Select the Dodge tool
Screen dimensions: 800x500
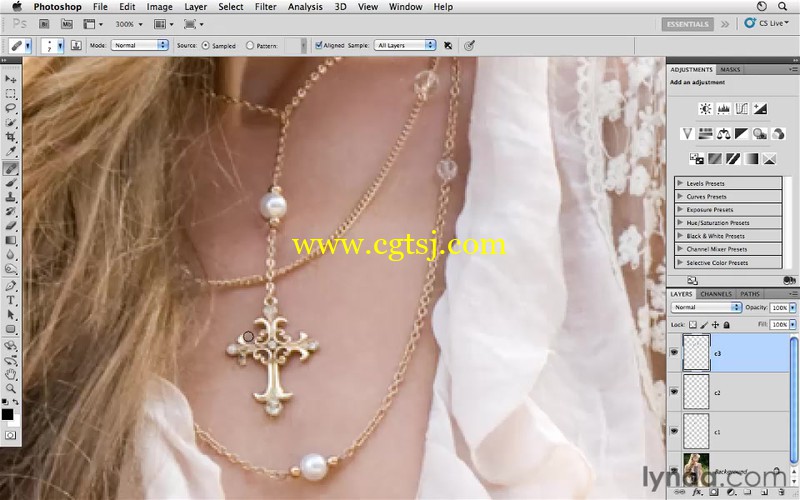pos(11,269)
